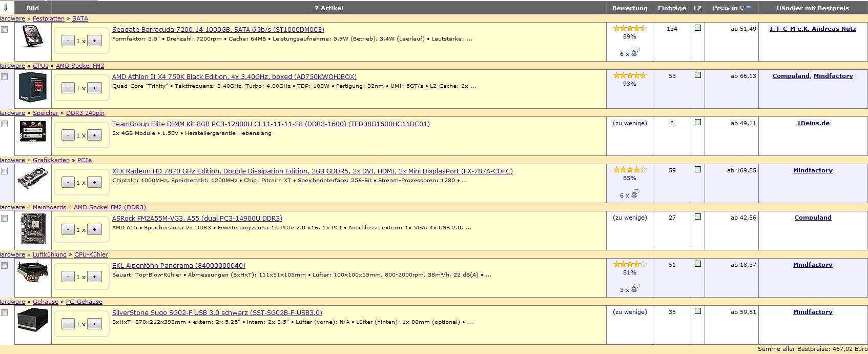Tick the checkbox for Seagate Barracuda row

(5, 30)
